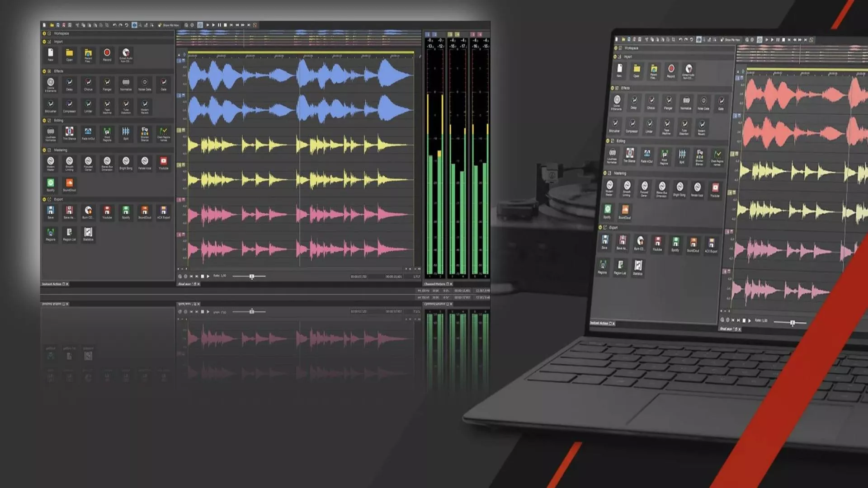The width and height of the screenshot is (868, 488).
Task: Toggle the first blue channel's select button
Action: (179, 61)
